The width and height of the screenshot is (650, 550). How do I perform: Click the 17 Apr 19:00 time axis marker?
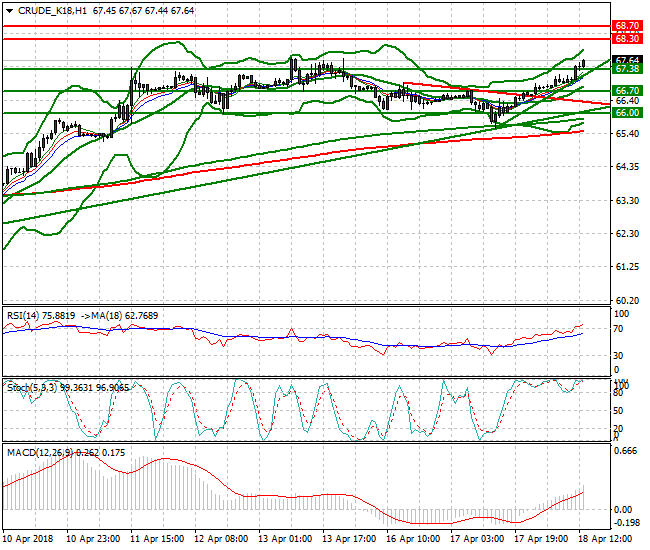tap(541, 539)
